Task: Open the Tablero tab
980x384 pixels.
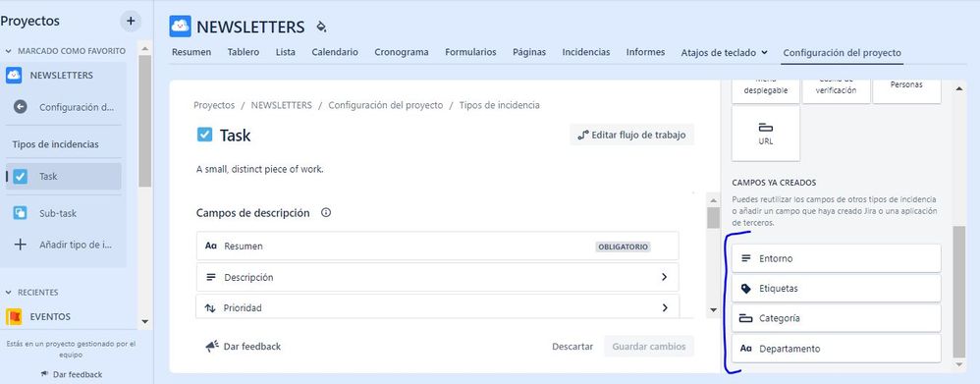Action: pos(244,52)
